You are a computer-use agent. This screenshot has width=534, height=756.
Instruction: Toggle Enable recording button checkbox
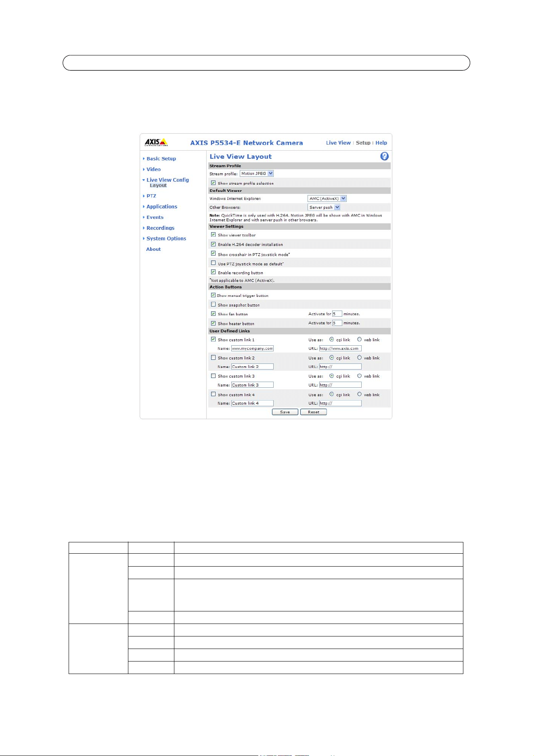213,272
